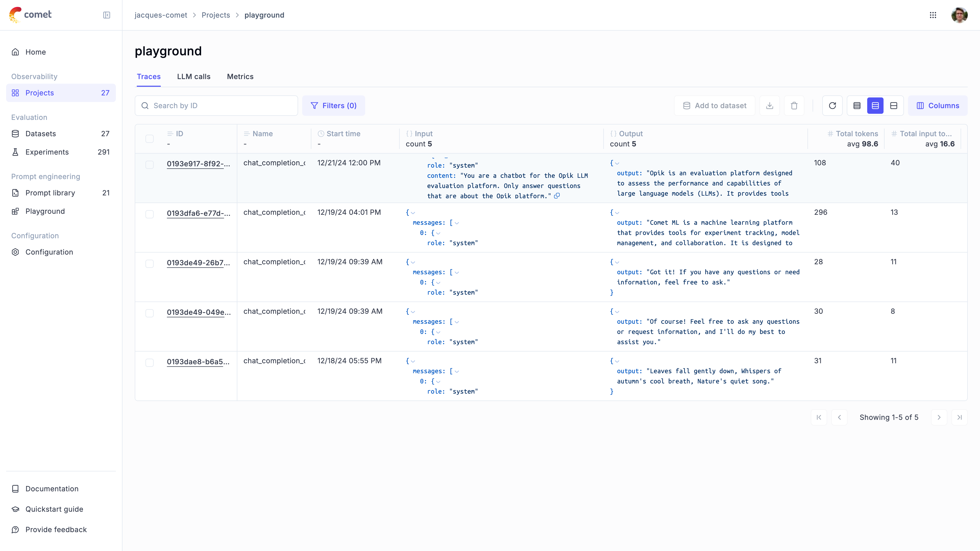Click the Configuration gear icon
The image size is (980, 551).
[15, 252]
